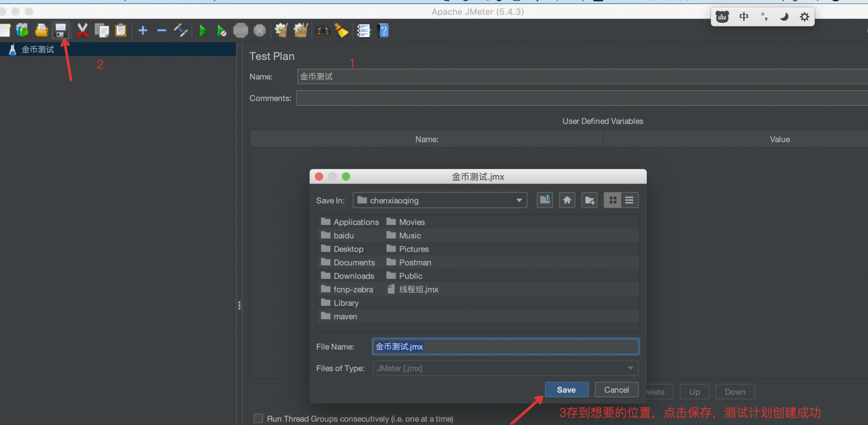Select the Movies folder
This screenshot has height=425, width=868.
(406, 222)
